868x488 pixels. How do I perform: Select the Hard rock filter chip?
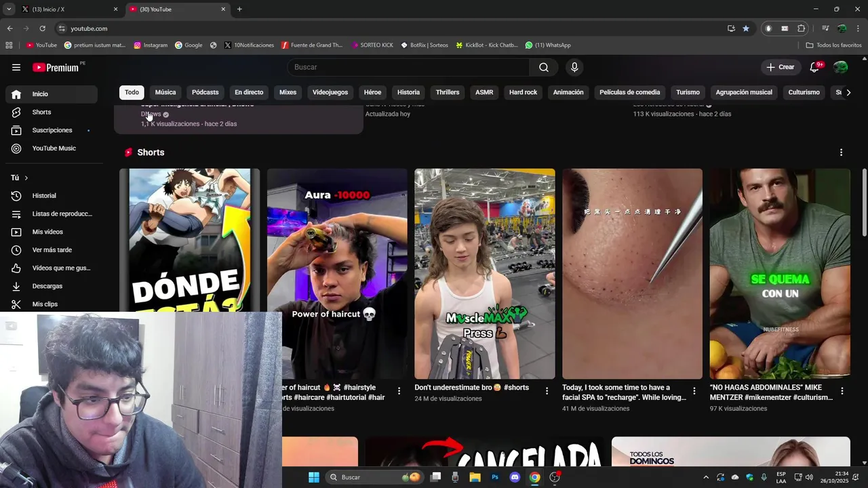(523, 93)
